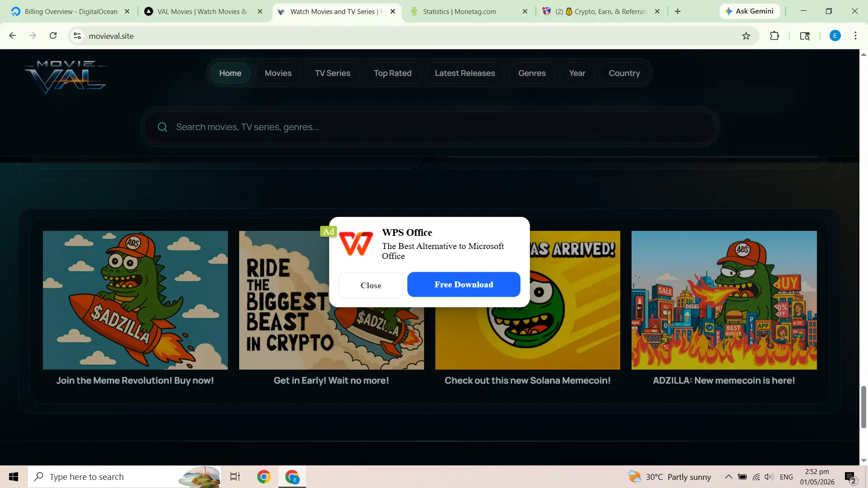The image size is (868, 488).
Task: Open the TV Series nav item
Action: [x=333, y=73]
